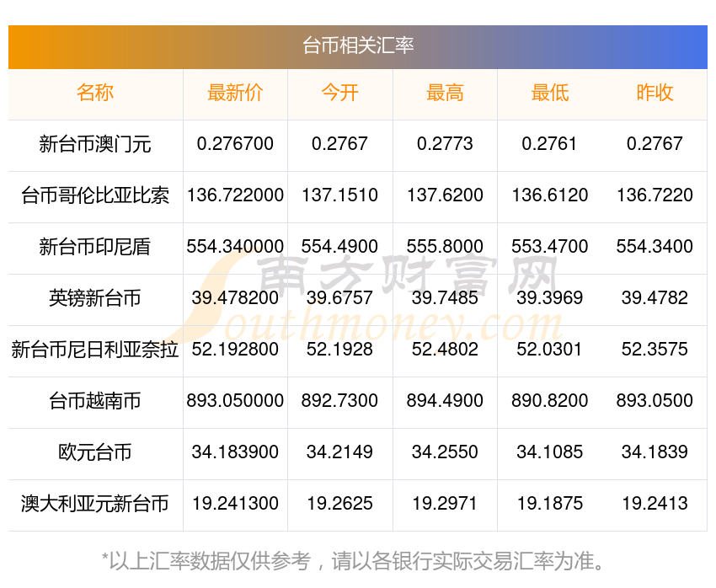Click the 欧元台币 currency pair
The width and height of the screenshot is (716, 588).
tap(95, 452)
